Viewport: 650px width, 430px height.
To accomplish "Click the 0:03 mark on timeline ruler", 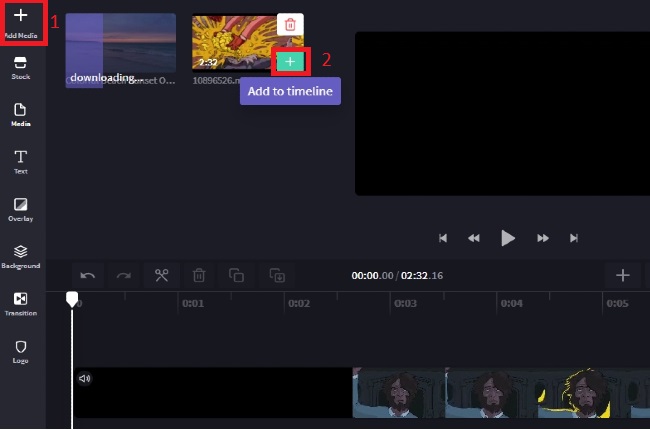I will point(405,304).
